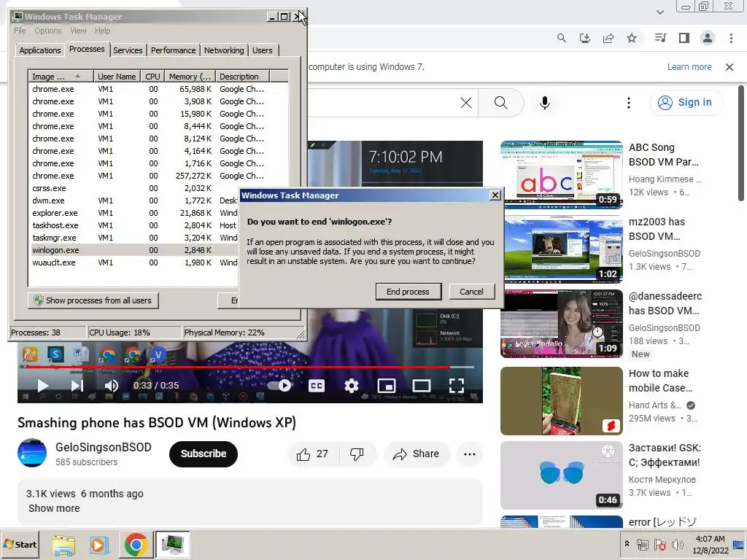Screen dimensions: 747x560
Task: Switch to the Networking tab
Action: tap(224, 50)
